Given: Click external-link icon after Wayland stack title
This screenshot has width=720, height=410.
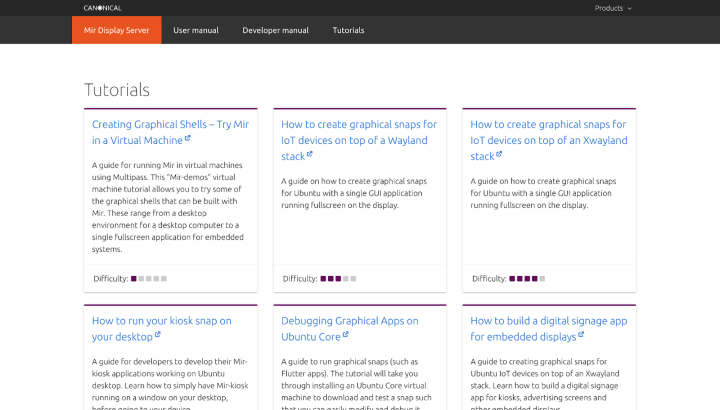Looking at the screenshot, I should coord(309,154).
